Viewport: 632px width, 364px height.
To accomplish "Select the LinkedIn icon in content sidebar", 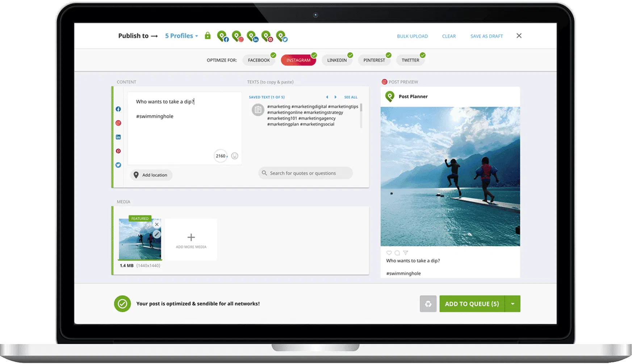I will [x=118, y=137].
